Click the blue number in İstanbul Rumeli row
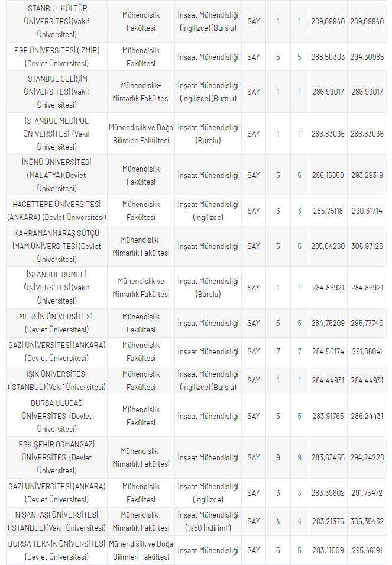Image resolution: width=392 pixels, height=565 pixels. click(x=299, y=288)
